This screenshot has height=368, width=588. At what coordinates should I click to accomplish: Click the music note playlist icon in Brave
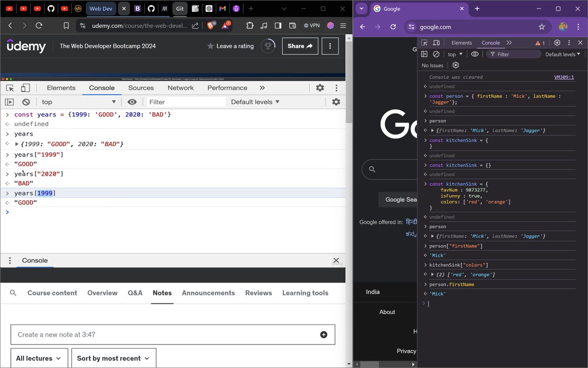click(x=264, y=26)
